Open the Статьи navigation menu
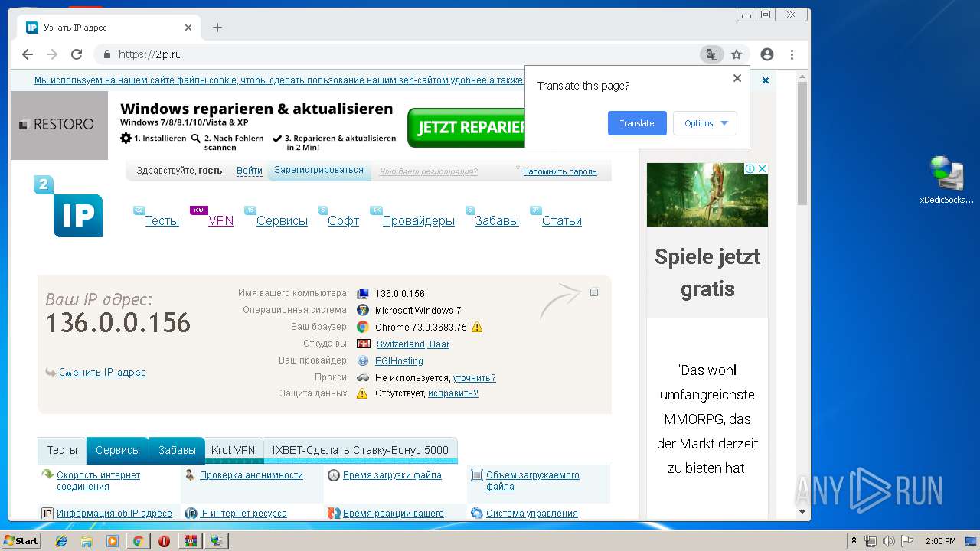This screenshot has width=980, height=551. point(562,220)
